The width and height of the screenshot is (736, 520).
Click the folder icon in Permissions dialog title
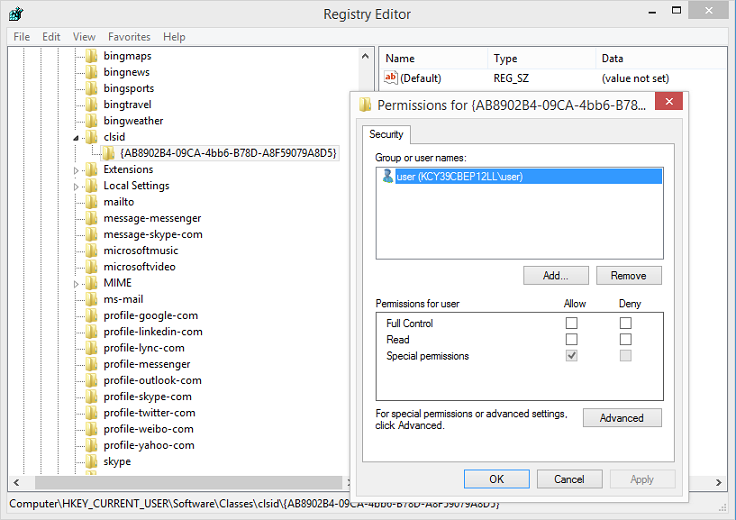point(365,104)
